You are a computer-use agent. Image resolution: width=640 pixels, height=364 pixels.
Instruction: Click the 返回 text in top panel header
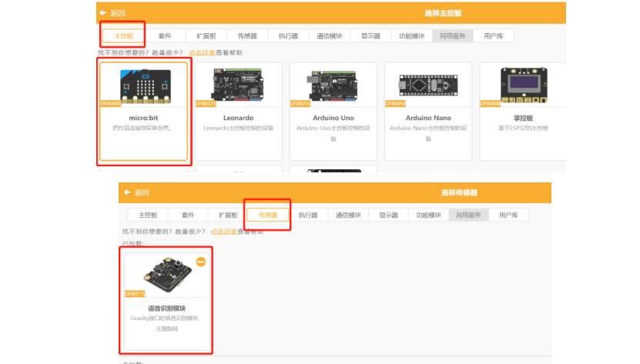pos(118,13)
